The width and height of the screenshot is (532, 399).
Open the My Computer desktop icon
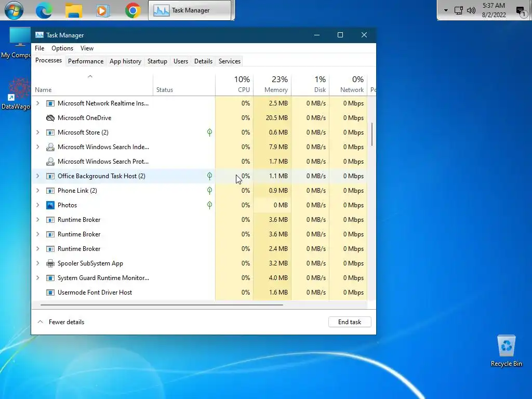(x=16, y=43)
